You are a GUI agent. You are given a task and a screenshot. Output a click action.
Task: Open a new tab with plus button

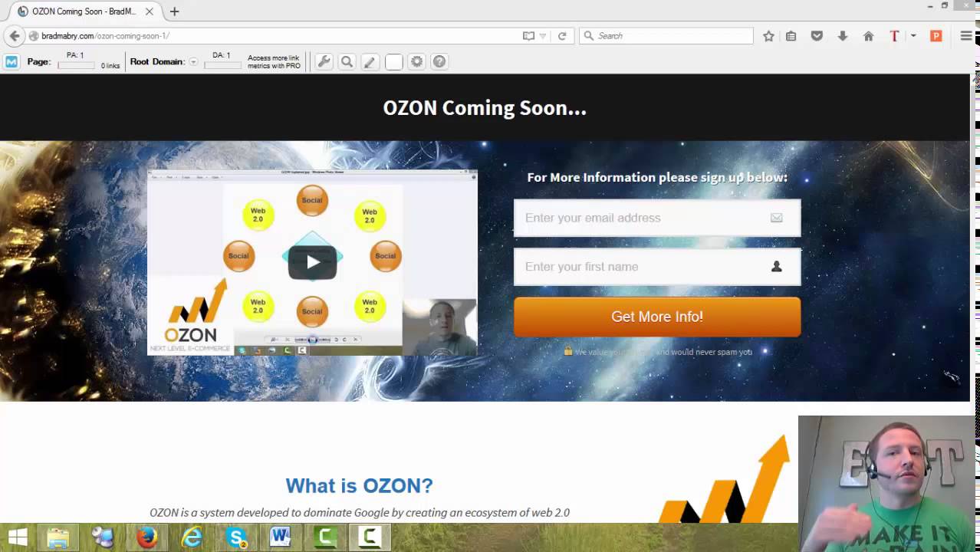point(174,11)
